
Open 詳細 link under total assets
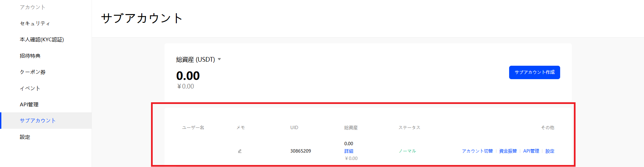coord(349,151)
